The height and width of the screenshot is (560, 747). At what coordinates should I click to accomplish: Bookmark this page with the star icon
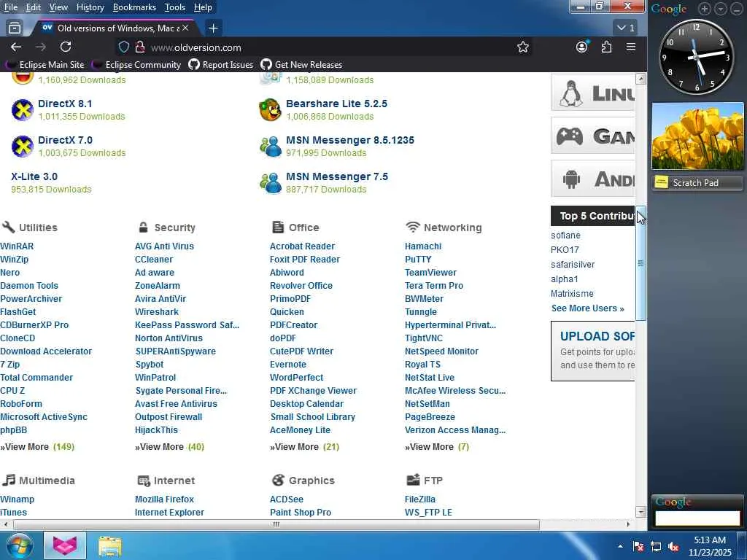(522, 47)
